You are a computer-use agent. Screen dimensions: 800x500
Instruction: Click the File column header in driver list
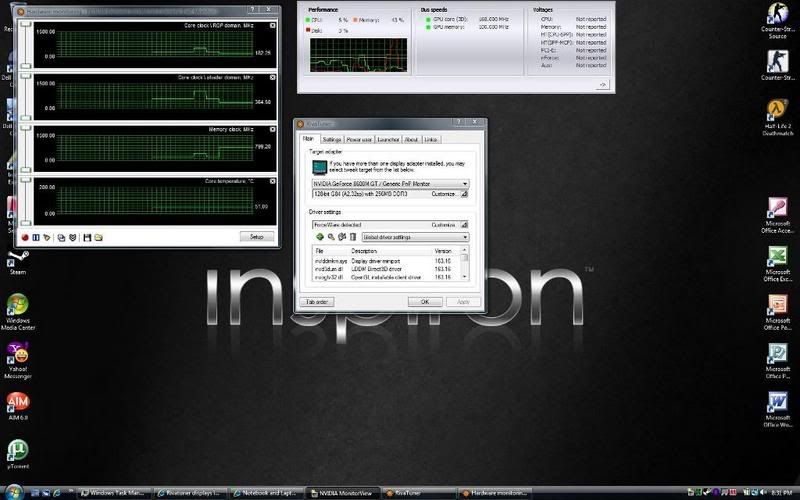tap(331, 251)
